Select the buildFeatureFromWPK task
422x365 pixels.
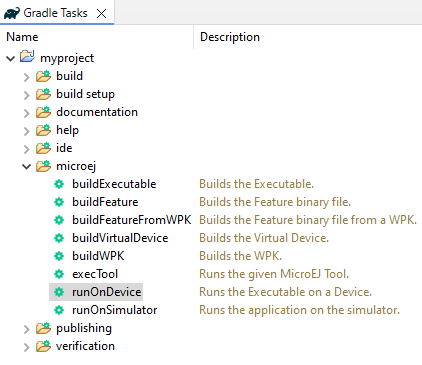point(132,220)
